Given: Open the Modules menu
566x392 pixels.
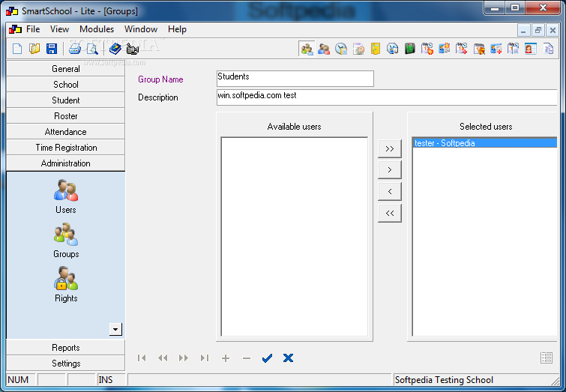Looking at the screenshot, I should pos(97,29).
